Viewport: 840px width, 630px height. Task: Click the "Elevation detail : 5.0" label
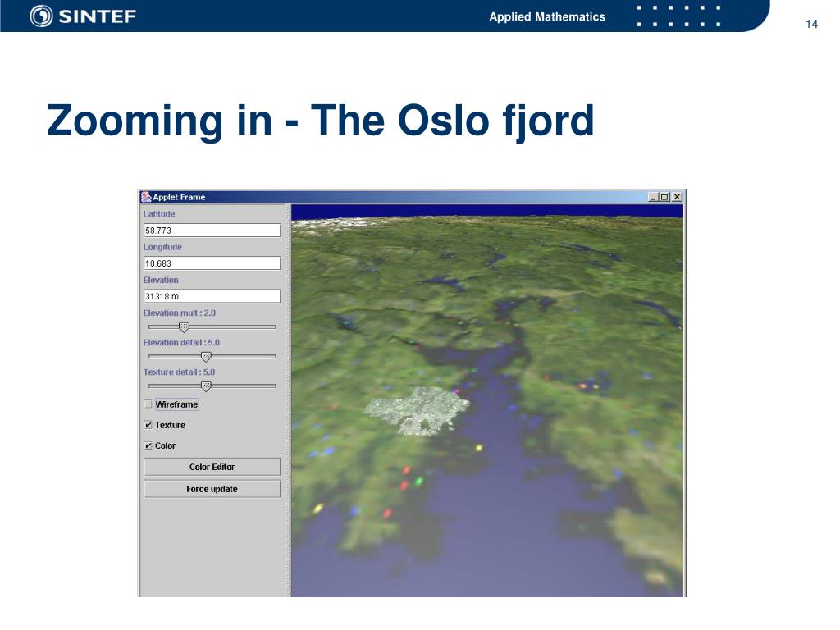tap(181, 342)
